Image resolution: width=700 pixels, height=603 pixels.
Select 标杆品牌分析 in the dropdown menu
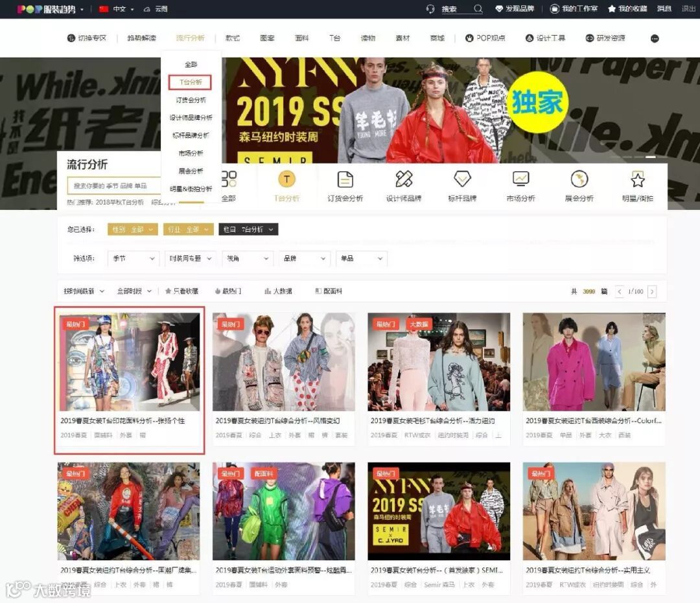[x=191, y=135]
